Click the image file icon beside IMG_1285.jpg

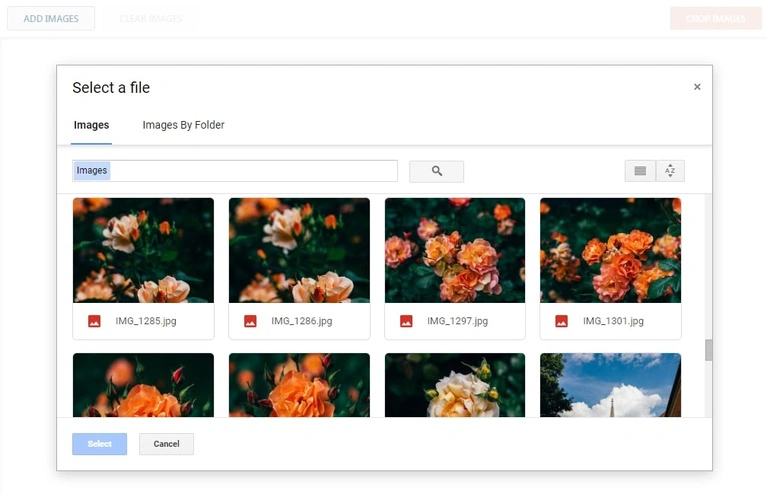pos(94,321)
